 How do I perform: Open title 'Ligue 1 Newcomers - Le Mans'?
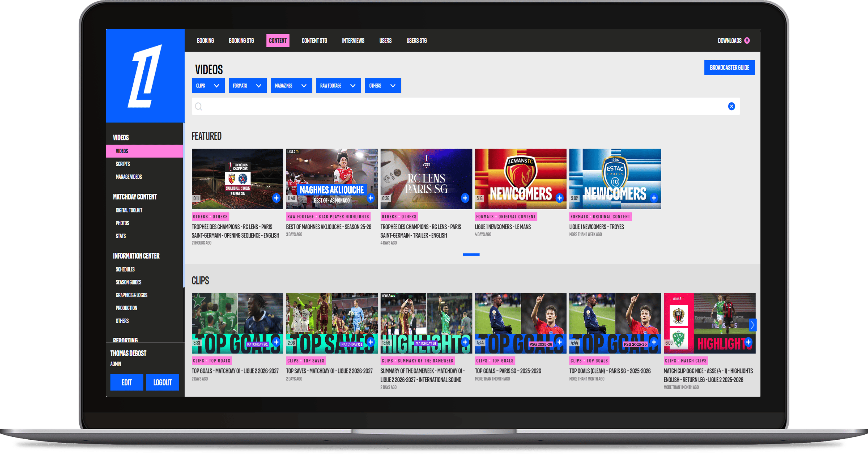[x=503, y=227]
